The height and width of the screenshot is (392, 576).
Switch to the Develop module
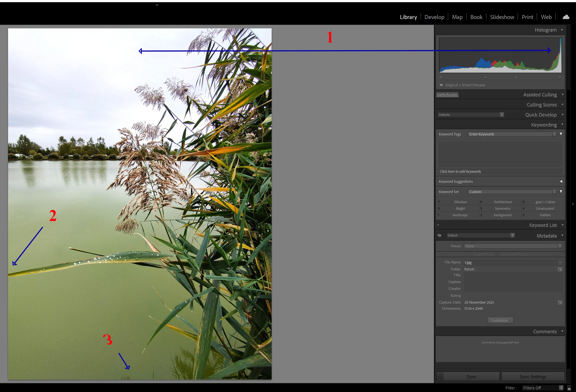pos(434,17)
